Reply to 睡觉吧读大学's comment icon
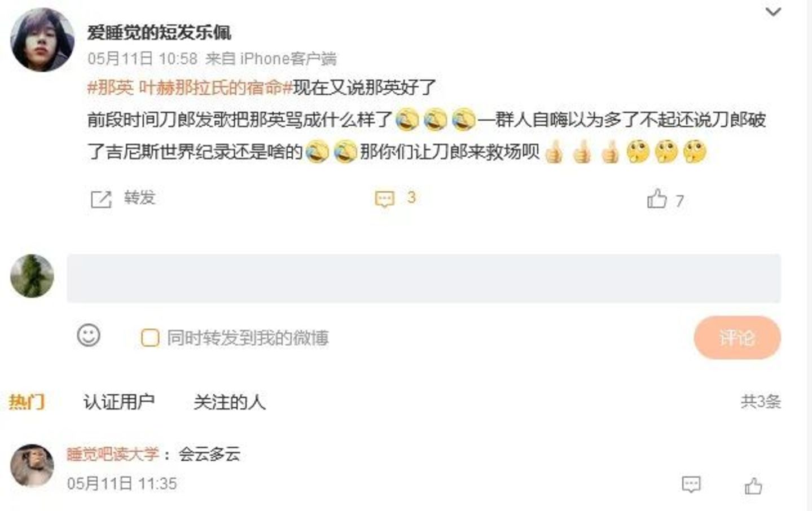 click(691, 484)
